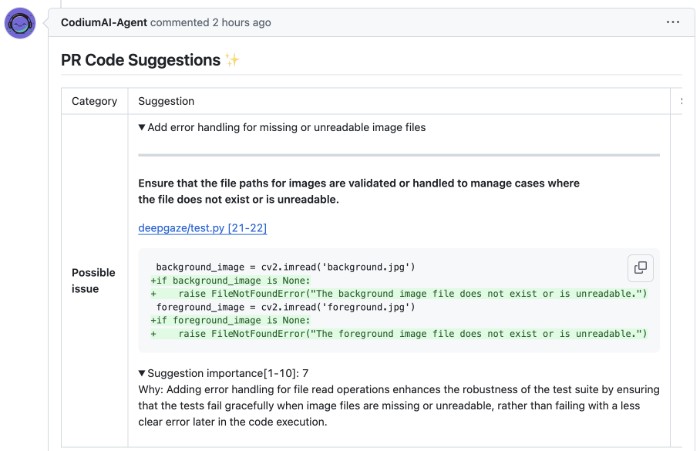Click the foreground_image cv2.imread code line
This screenshot has height=451, width=700.
point(285,307)
